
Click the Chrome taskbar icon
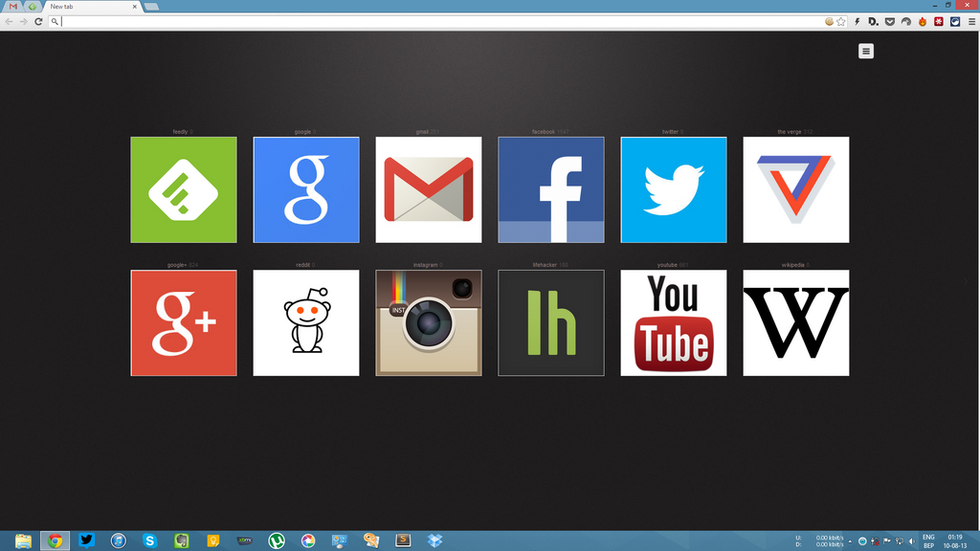click(55, 540)
